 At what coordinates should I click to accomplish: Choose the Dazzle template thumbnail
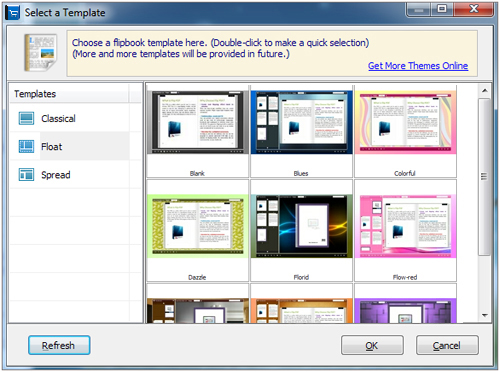[198, 226]
